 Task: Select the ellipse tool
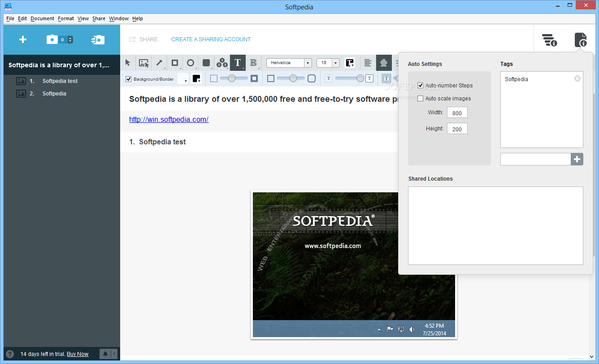[x=191, y=63]
